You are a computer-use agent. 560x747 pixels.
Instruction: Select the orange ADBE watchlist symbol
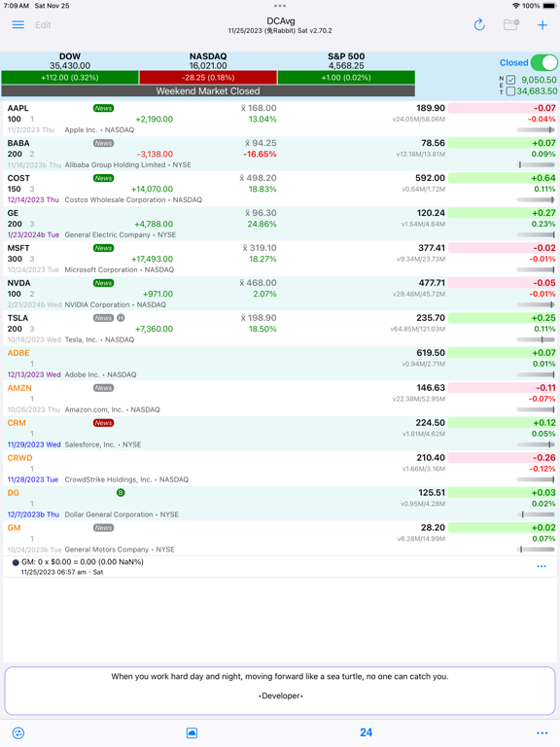(18, 353)
